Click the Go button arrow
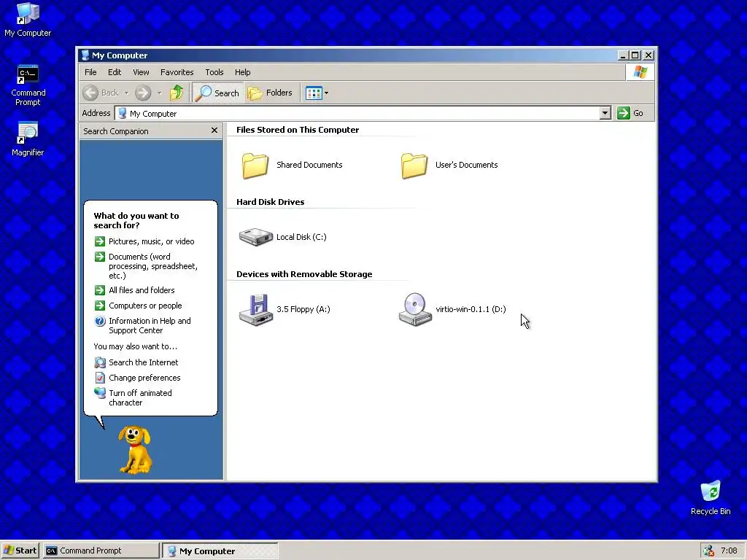The width and height of the screenshot is (747, 560). [624, 113]
